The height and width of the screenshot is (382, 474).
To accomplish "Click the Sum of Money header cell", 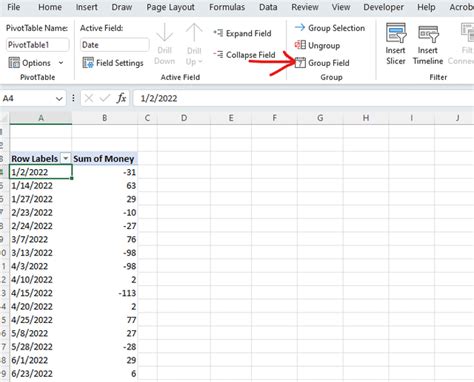I will point(105,159).
